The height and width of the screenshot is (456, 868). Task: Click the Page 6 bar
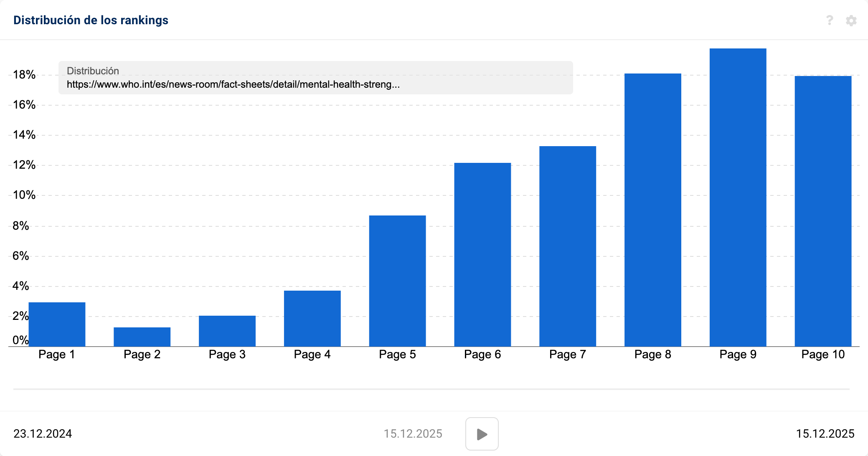coord(482,254)
